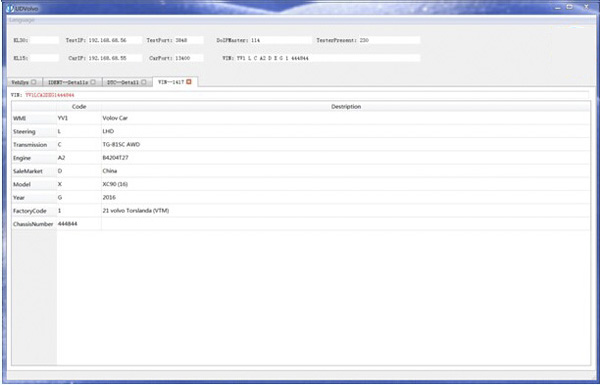Click the KL30 input field
This screenshot has width=600, height=385.
[44, 40]
